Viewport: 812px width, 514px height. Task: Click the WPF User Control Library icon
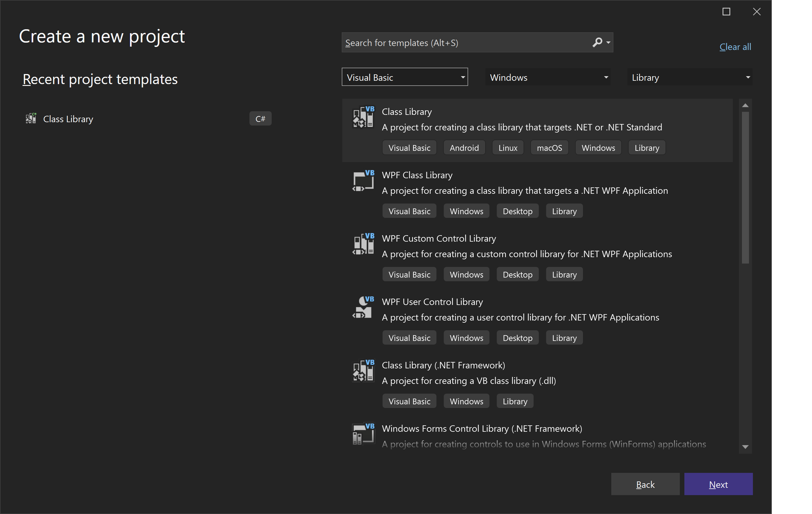[363, 307]
